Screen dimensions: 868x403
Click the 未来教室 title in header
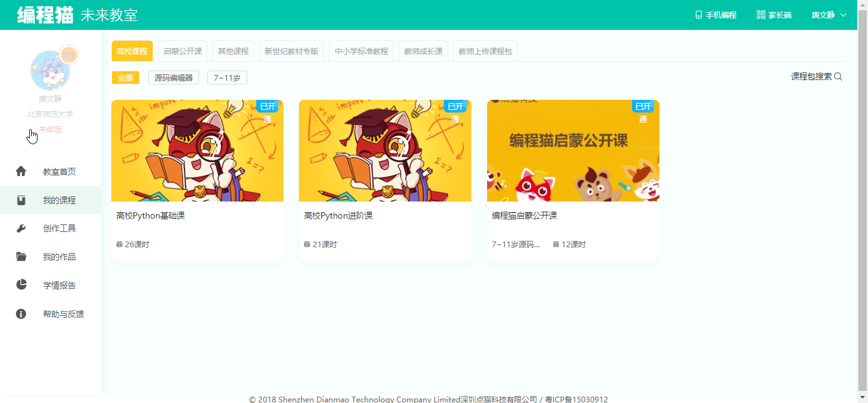click(109, 15)
